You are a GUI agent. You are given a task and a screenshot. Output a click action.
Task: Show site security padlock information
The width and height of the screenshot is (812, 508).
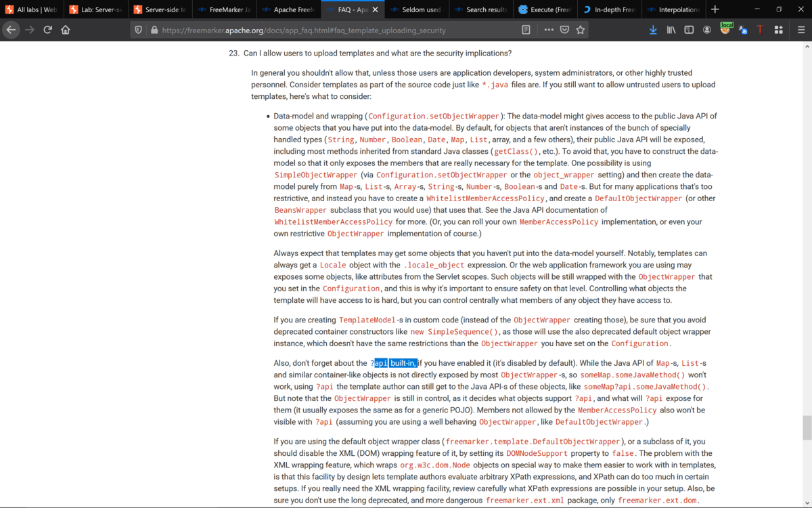click(x=154, y=30)
